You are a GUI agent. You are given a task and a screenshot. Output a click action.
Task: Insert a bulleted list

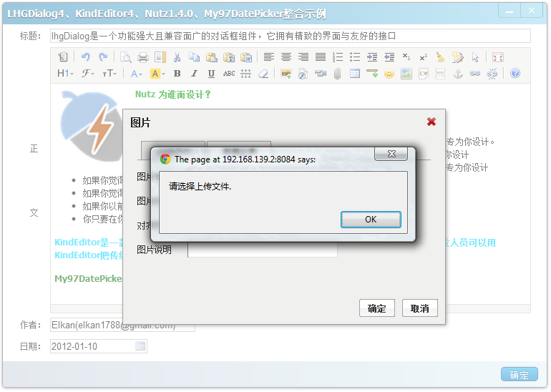355,57
